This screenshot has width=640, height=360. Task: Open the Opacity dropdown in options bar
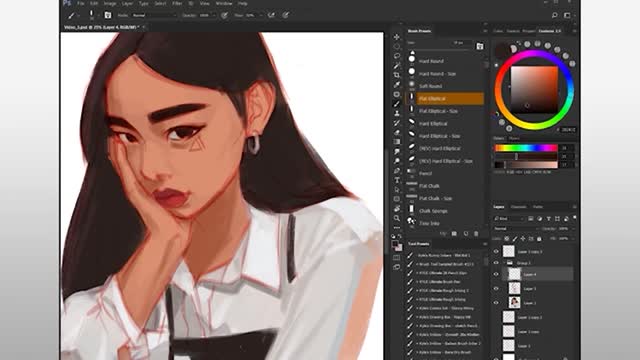click(214, 15)
